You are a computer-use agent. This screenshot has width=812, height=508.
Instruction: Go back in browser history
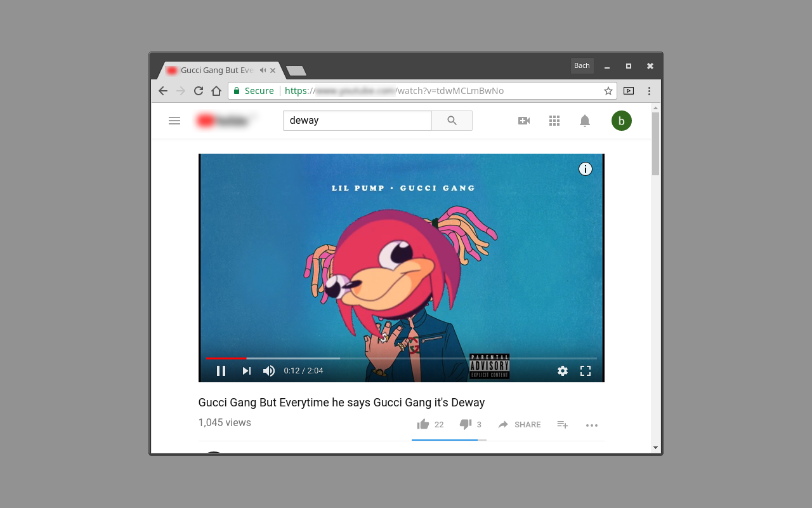click(x=163, y=91)
